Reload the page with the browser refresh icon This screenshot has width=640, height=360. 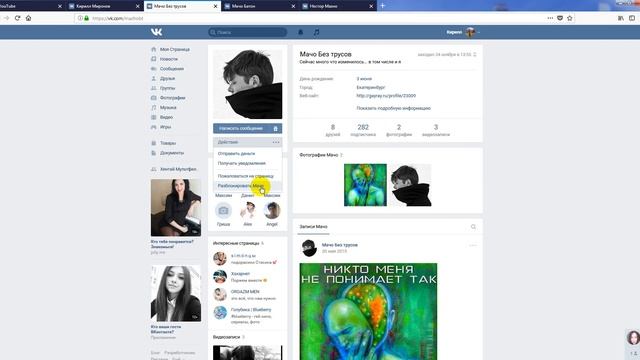pos(17,18)
